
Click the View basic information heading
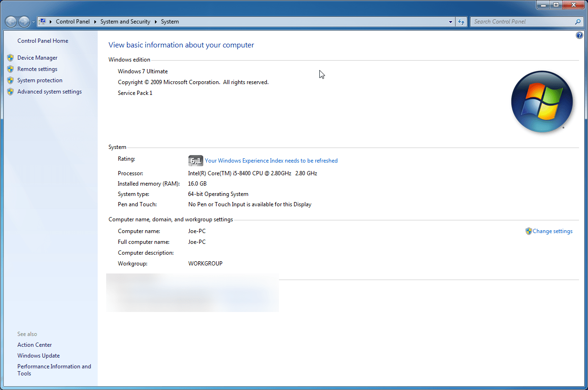point(181,45)
